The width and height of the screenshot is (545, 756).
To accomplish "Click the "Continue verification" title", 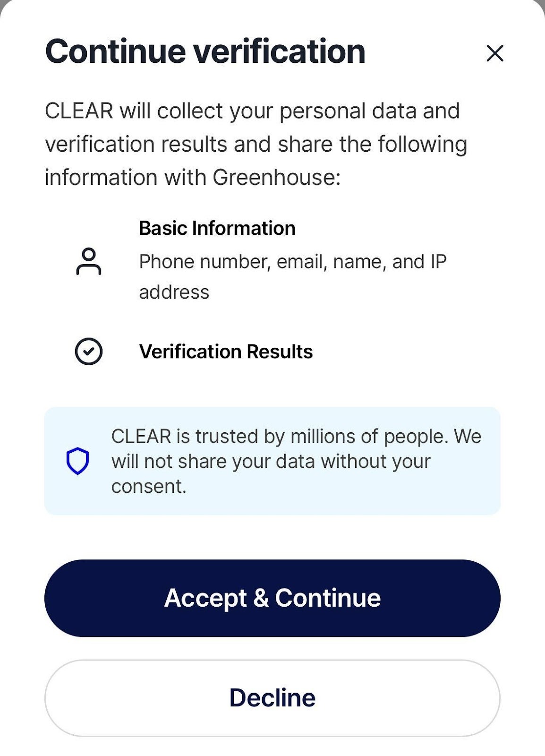I will click(205, 52).
